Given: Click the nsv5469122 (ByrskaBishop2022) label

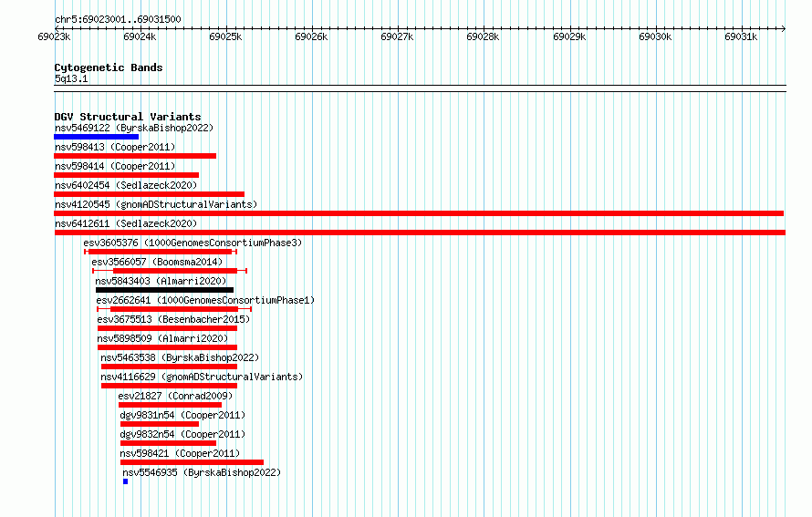Looking at the screenshot, I should point(133,128).
